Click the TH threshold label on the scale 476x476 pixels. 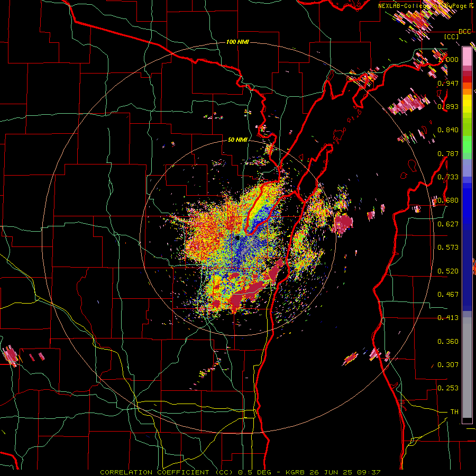click(x=454, y=412)
